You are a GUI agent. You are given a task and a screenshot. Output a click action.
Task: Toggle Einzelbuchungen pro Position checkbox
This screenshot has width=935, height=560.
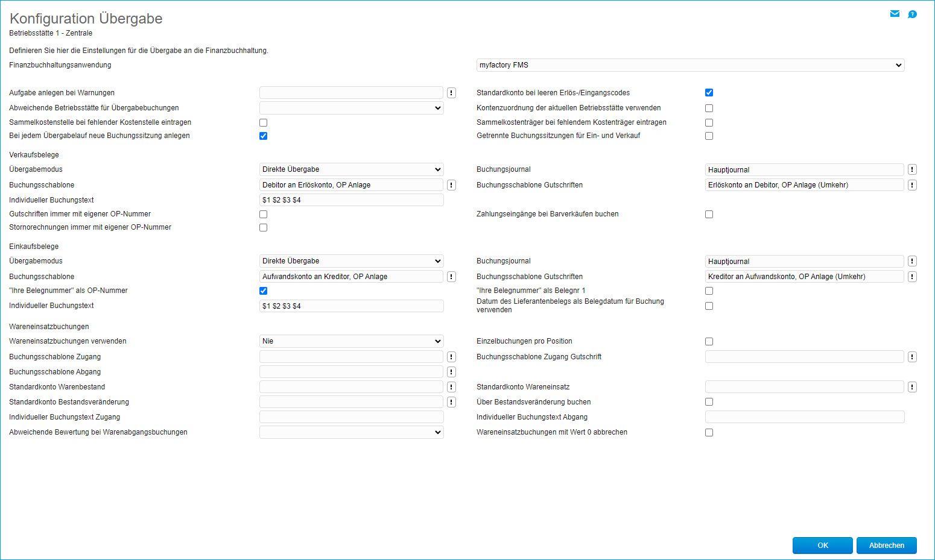709,342
